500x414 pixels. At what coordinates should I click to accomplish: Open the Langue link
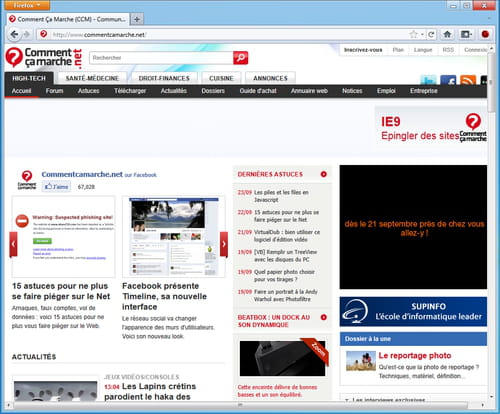(x=423, y=50)
